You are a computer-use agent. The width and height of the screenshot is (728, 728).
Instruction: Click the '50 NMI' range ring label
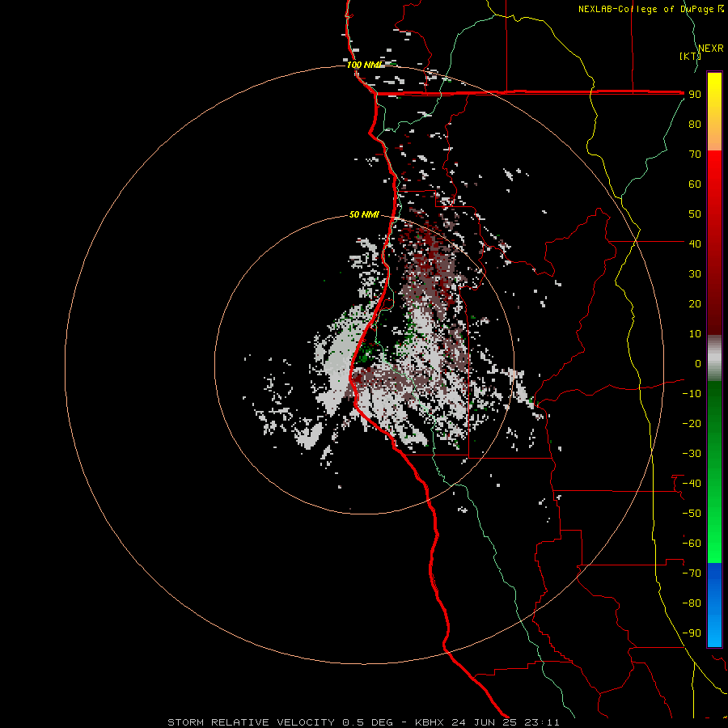(x=364, y=214)
